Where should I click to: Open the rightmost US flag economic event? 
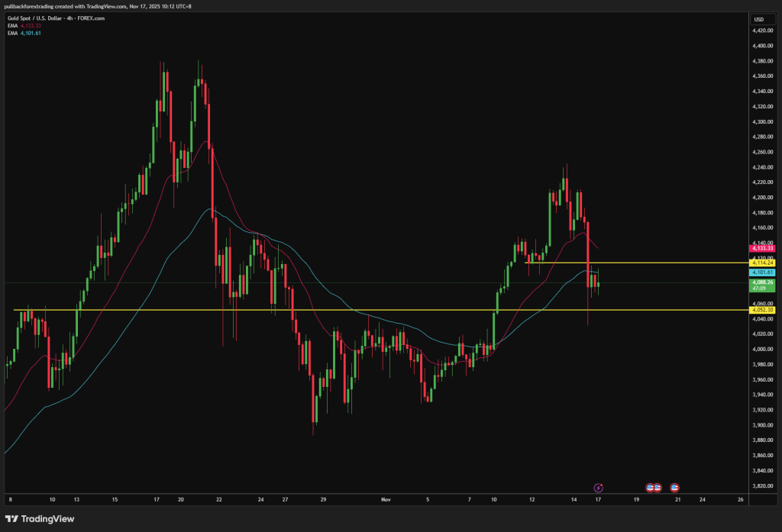pos(675,487)
